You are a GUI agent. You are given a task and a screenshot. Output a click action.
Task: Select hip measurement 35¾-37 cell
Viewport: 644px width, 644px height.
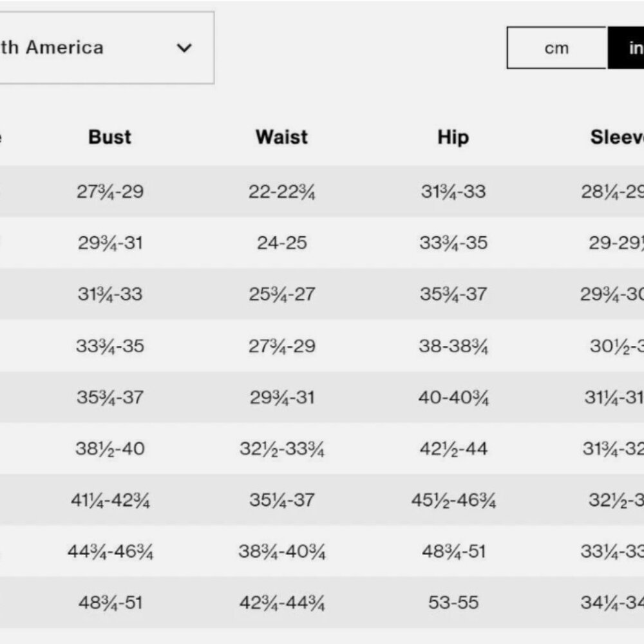pyautogui.click(x=453, y=294)
